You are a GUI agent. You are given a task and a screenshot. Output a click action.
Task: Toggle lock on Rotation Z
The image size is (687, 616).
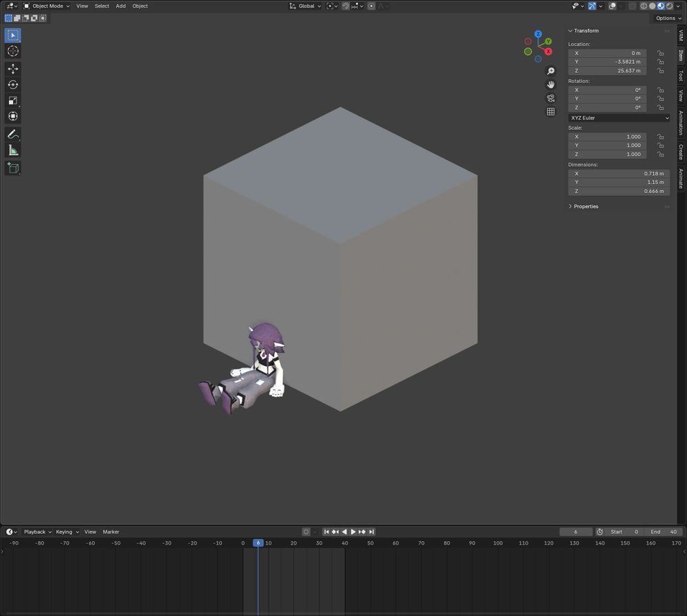point(660,107)
